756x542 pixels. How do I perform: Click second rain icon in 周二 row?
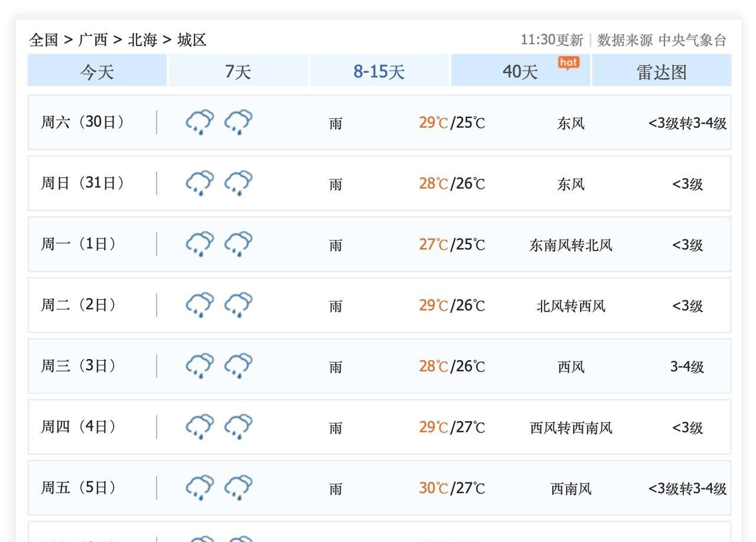tap(238, 305)
